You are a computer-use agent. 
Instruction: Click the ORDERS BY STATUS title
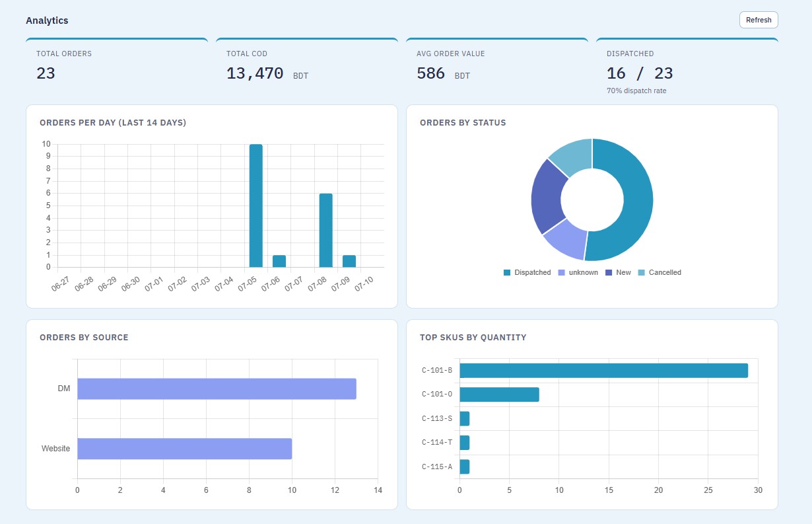tap(463, 123)
